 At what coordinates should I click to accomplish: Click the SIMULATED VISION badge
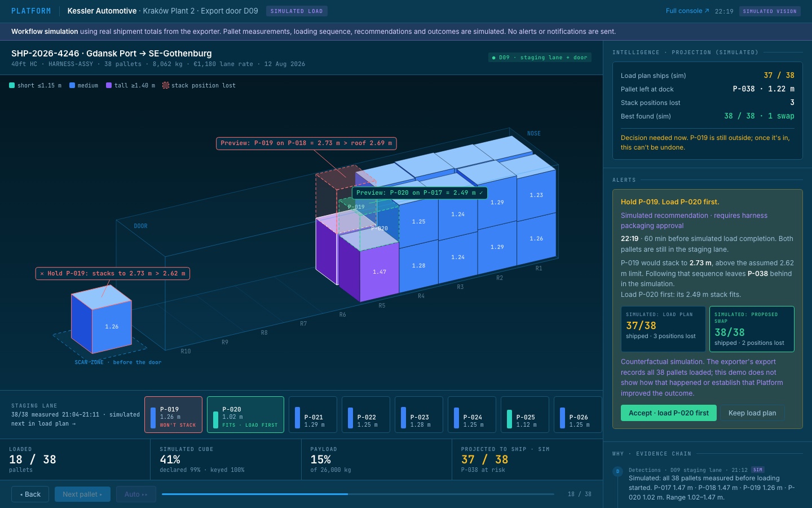[x=770, y=11]
